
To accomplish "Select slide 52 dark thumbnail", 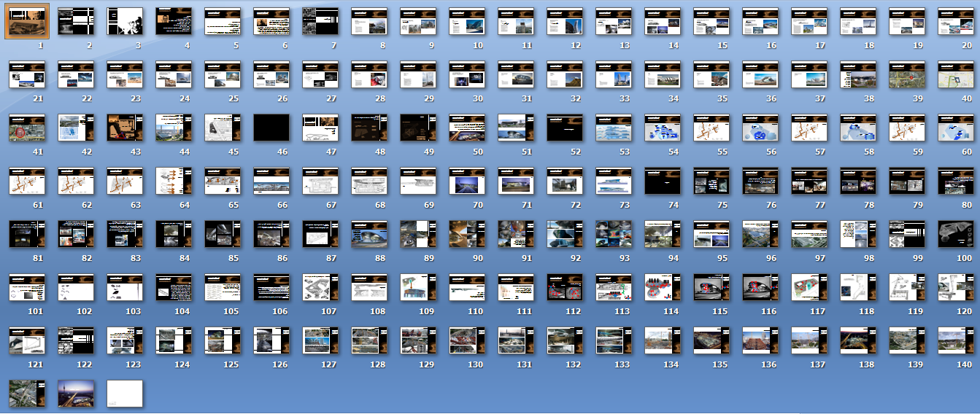I will pos(565,128).
